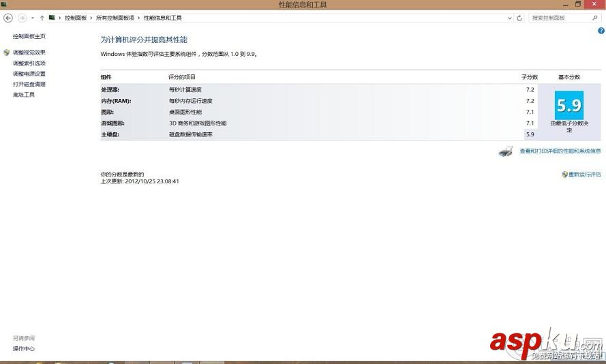Viewport: 606px width, 364px height.
Task: Select 游戏图形 row label
Action: 112,123
